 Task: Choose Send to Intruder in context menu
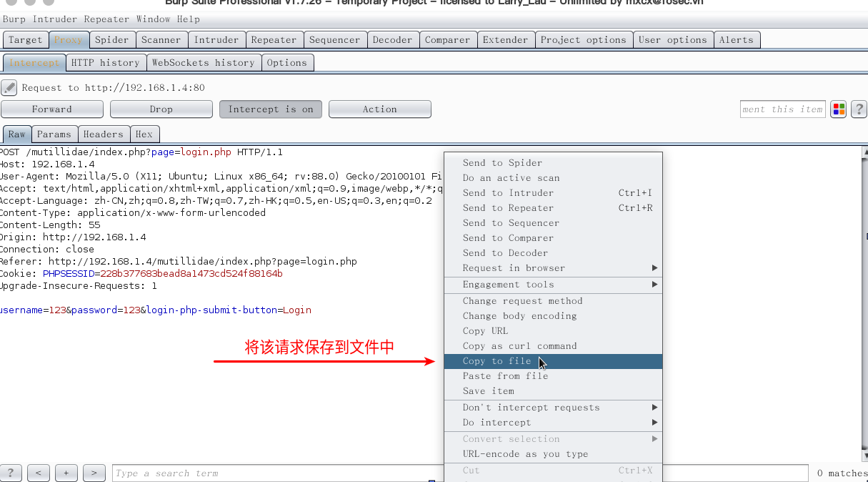(553, 193)
